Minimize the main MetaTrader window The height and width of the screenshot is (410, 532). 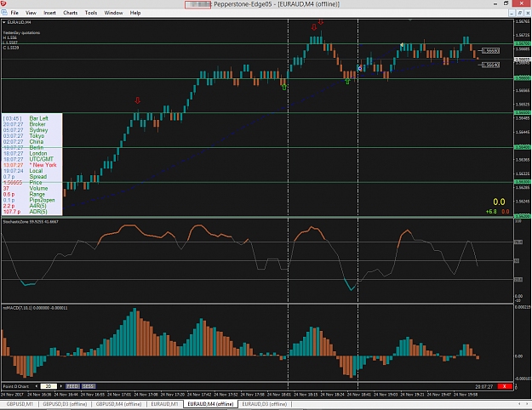[495, 3]
